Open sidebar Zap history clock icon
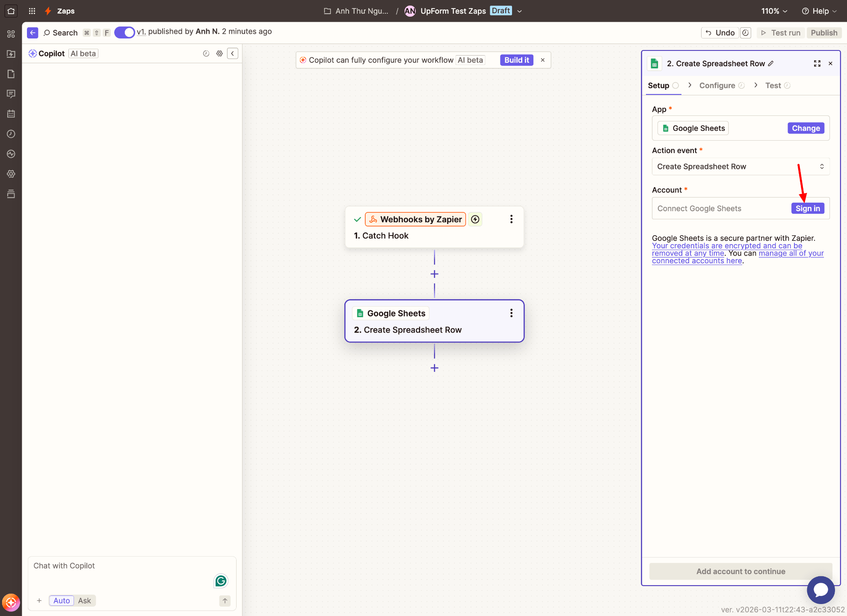847x616 pixels. click(x=11, y=134)
